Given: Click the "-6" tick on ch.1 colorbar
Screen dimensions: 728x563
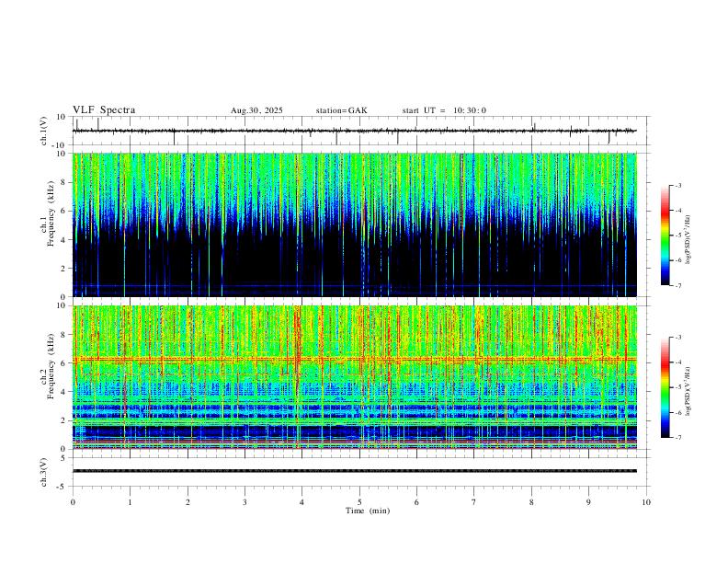Looking at the screenshot, I should click(x=678, y=260).
